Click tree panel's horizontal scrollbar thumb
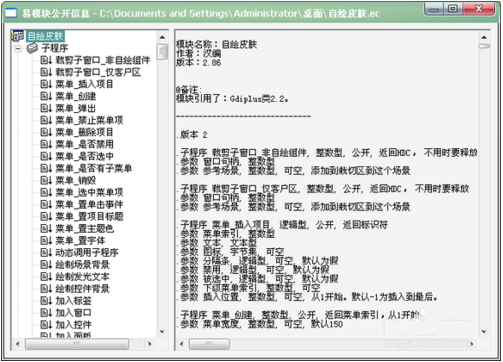The width and height of the screenshot is (503, 362). (77, 344)
